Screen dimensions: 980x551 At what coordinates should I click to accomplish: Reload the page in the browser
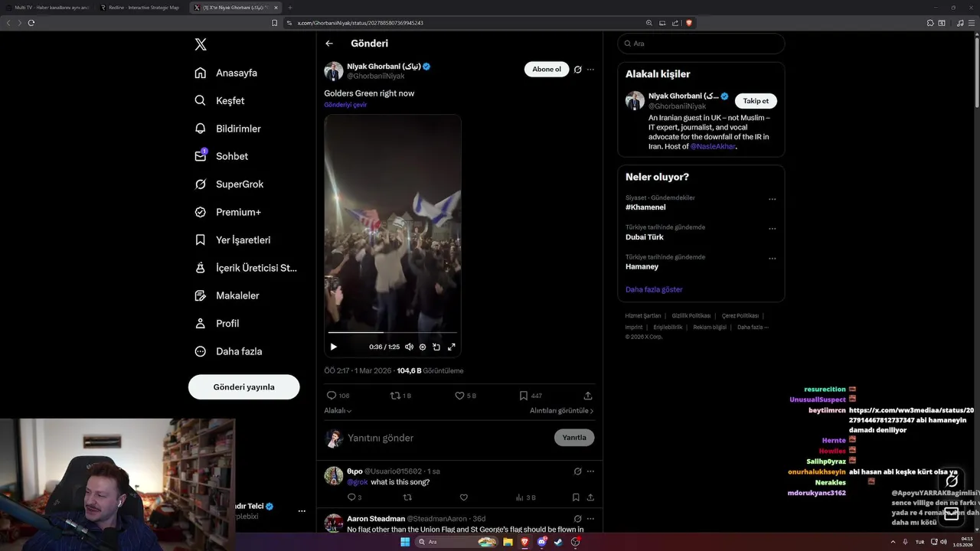pyautogui.click(x=31, y=23)
